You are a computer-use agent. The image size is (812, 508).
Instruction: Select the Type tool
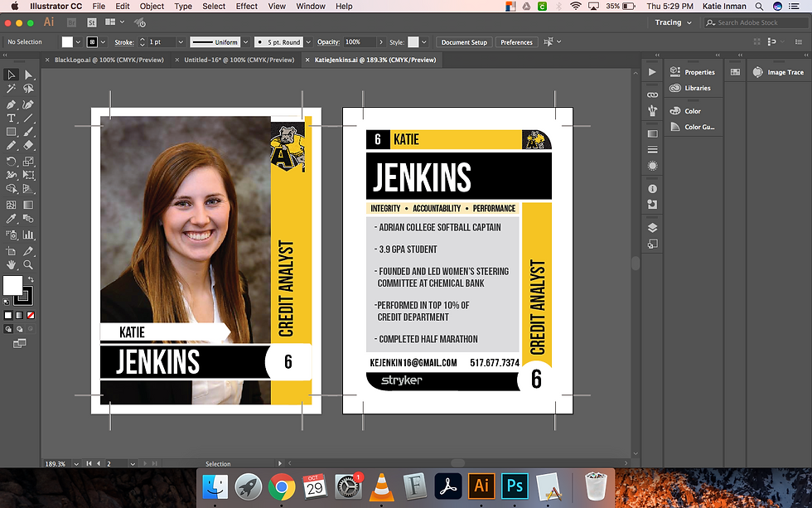[12, 119]
